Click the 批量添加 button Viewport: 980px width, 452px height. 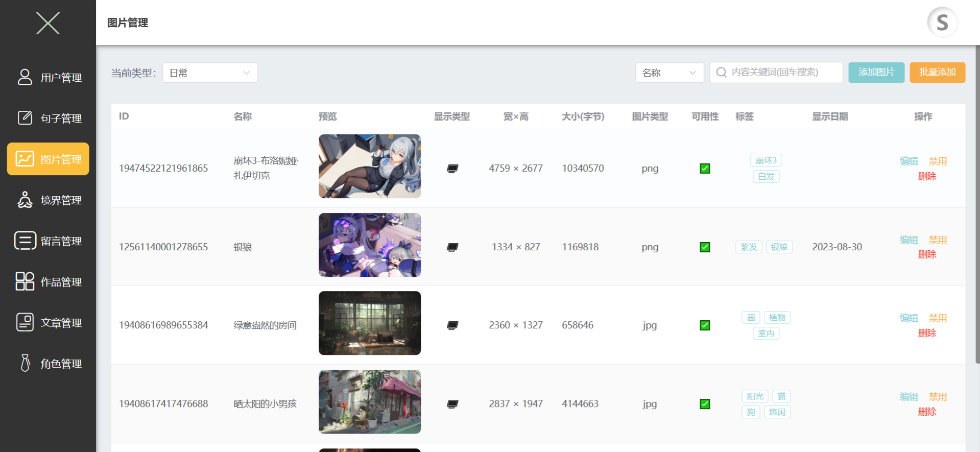click(x=937, y=73)
